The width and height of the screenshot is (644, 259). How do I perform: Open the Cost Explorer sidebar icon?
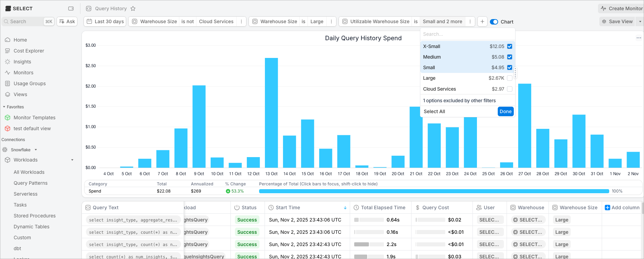tap(8, 51)
